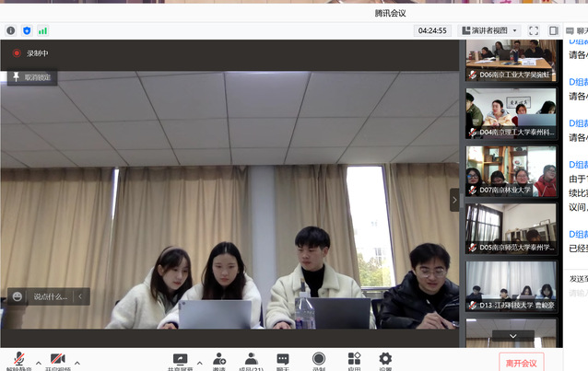Click the record (录制) icon
The width and height of the screenshot is (588, 371).
[x=319, y=359]
